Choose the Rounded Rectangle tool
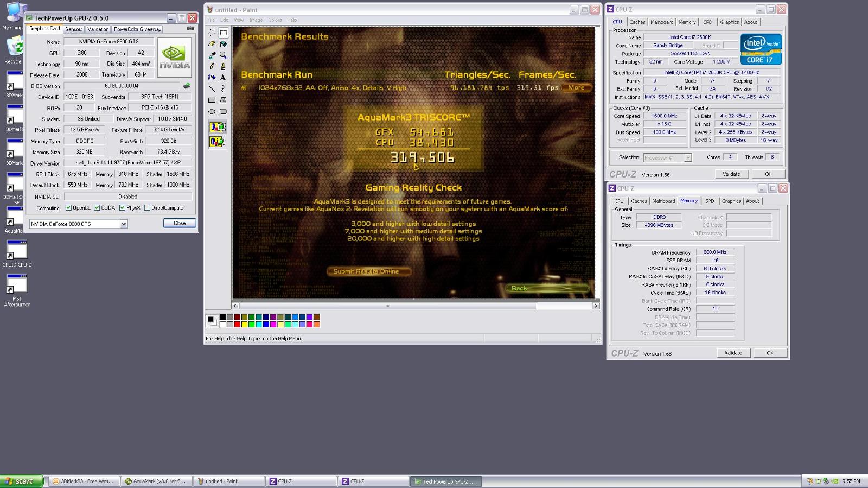This screenshot has height=488, width=868. (223, 111)
